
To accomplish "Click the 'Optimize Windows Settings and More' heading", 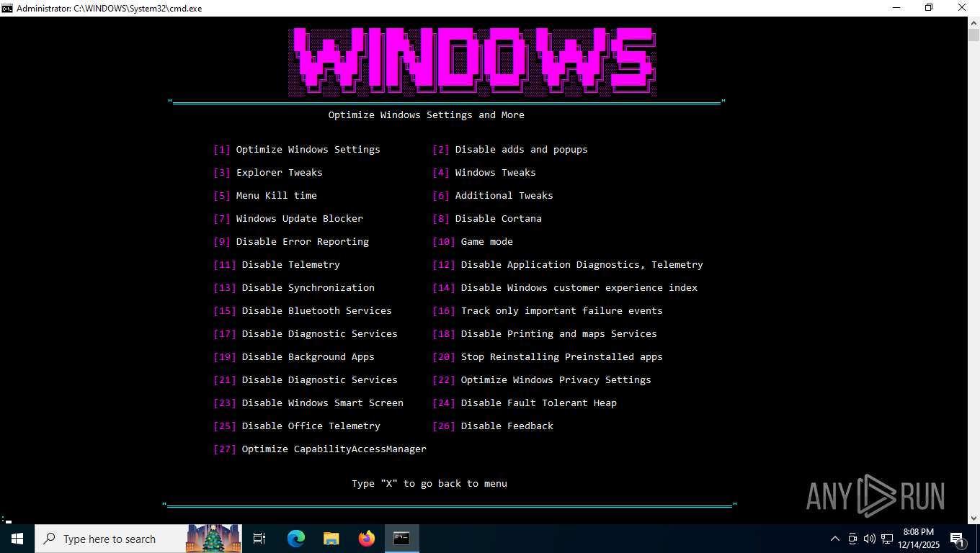I will pyautogui.click(x=427, y=115).
